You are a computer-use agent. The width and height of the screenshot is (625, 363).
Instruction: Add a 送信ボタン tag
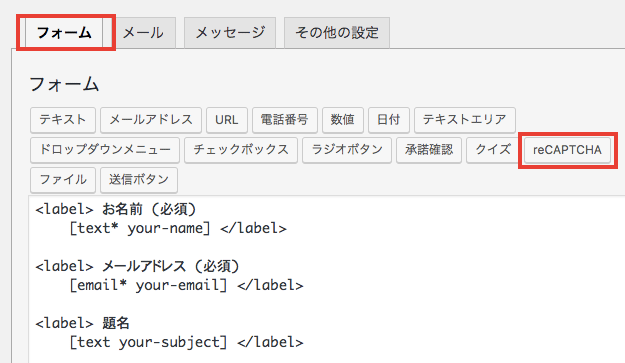click(x=139, y=180)
